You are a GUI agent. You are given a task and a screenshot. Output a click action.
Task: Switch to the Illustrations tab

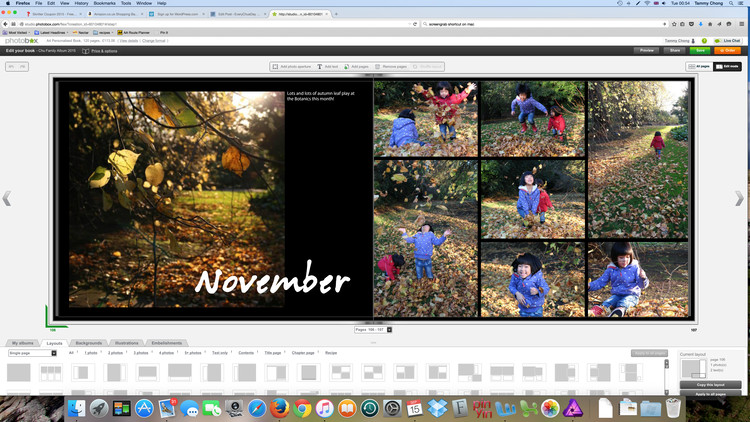coord(126,343)
